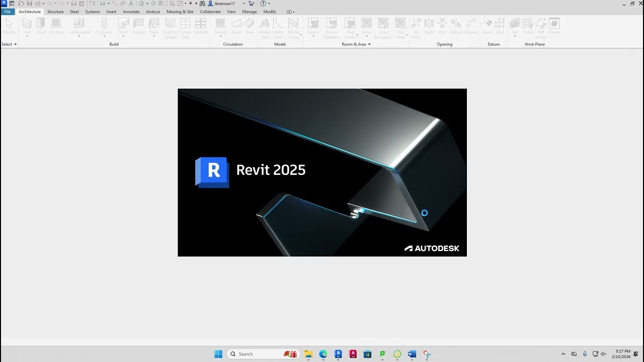
Task: Select the Room Separator tool
Action: [x=332, y=28]
